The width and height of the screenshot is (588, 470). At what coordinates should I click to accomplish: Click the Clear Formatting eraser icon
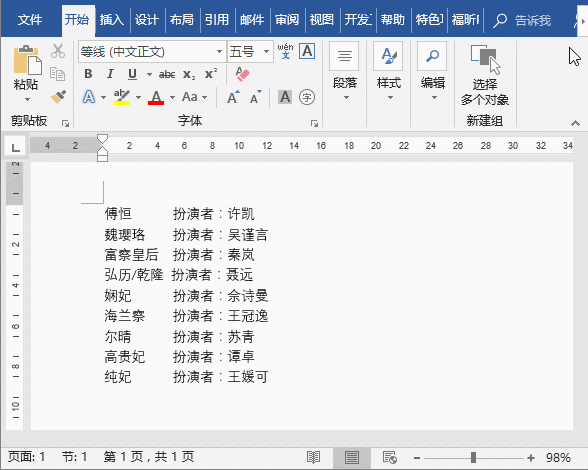242,74
